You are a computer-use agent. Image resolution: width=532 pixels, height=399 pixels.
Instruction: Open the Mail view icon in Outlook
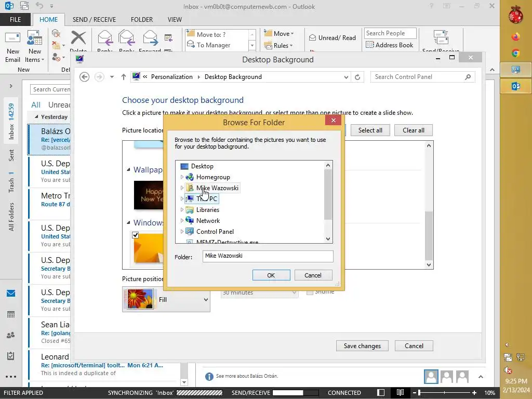click(11, 293)
